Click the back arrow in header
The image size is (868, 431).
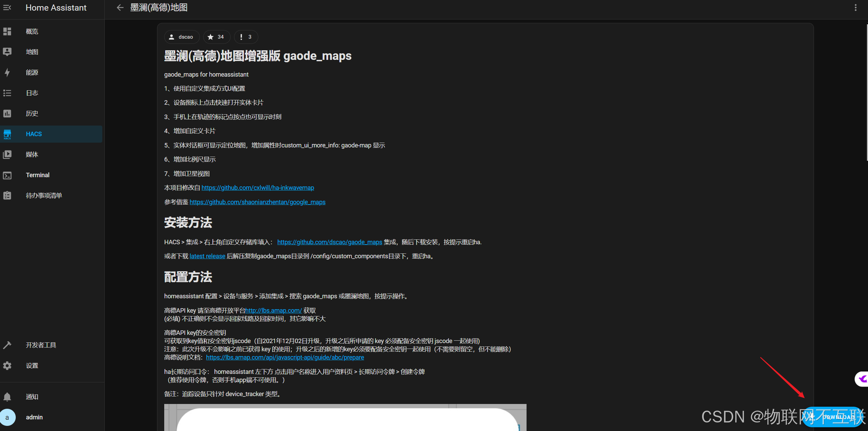(x=120, y=8)
